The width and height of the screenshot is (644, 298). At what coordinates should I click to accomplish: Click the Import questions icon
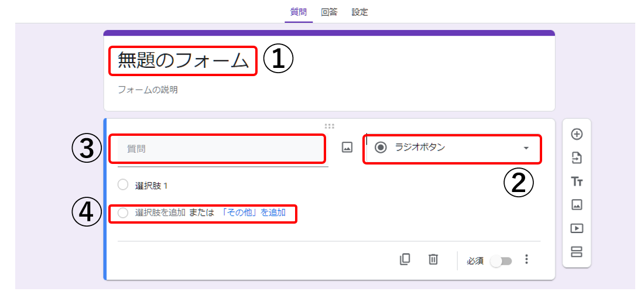[577, 157]
